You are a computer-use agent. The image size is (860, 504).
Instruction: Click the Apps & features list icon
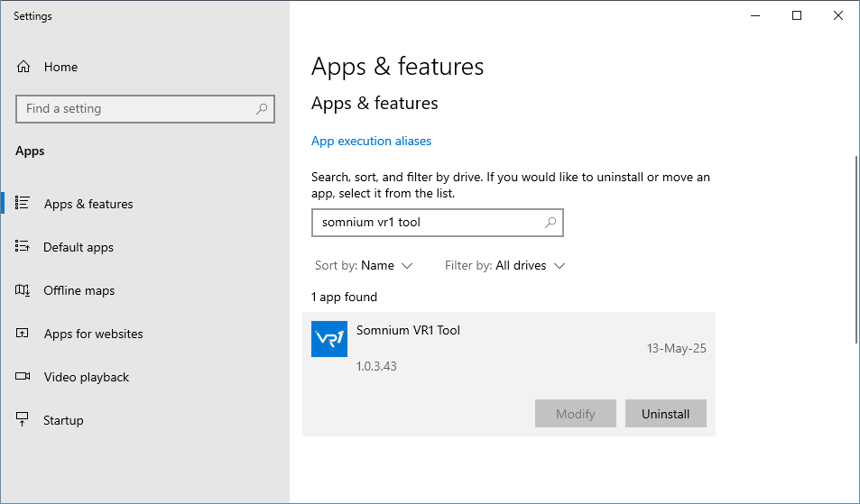[22, 203]
